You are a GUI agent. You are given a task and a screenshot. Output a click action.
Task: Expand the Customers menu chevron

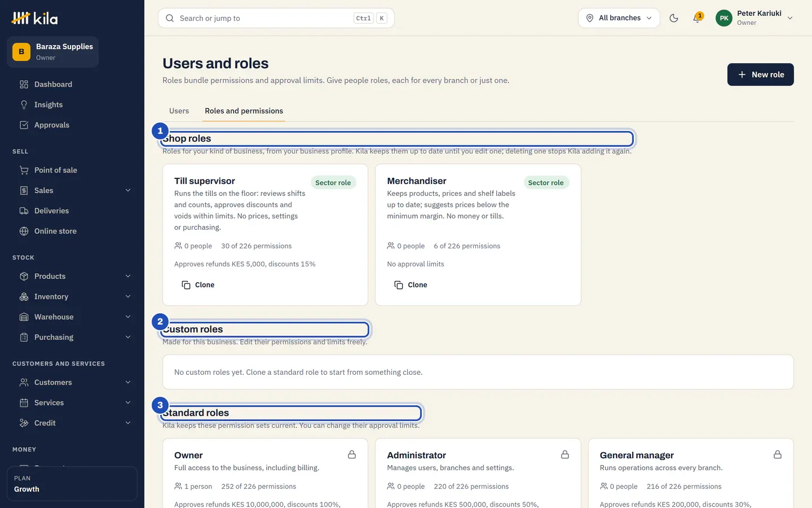[x=128, y=383]
